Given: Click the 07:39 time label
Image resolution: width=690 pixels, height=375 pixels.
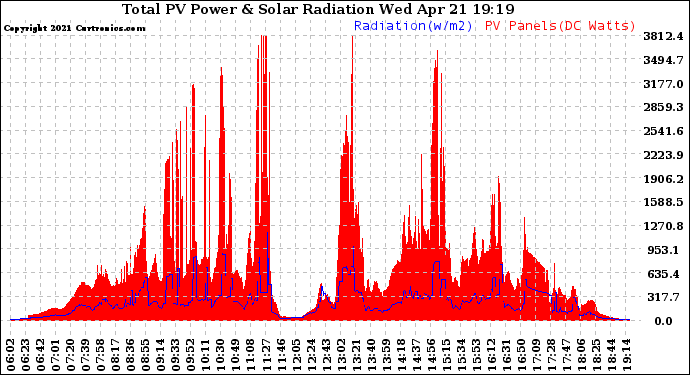Looking at the screenshot, I should pos(85,354).
